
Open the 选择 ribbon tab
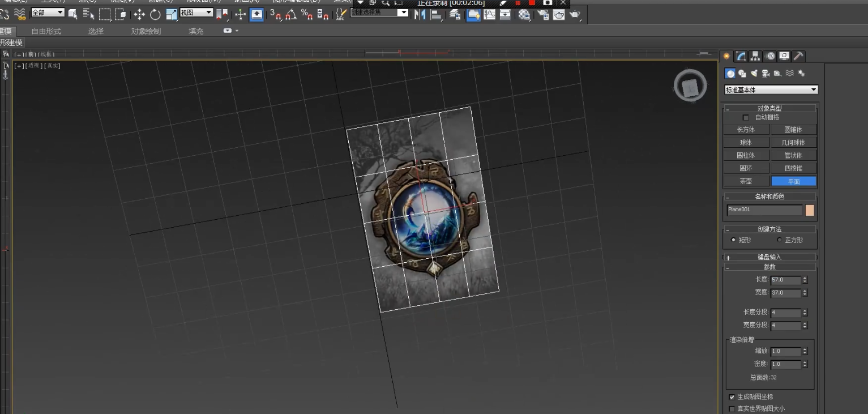click(96, 31)
